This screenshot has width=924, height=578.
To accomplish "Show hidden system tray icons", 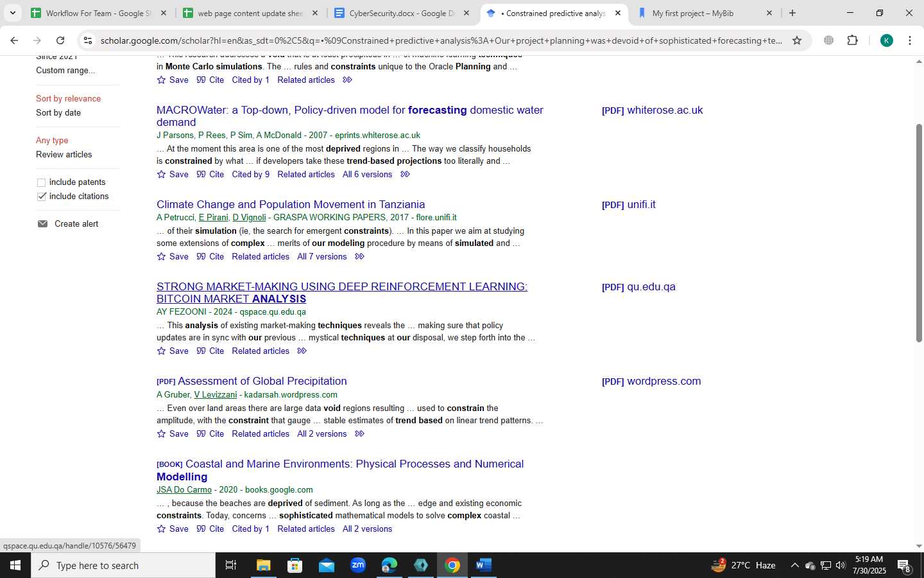I will pyautogui.click(x=794, y=565).
